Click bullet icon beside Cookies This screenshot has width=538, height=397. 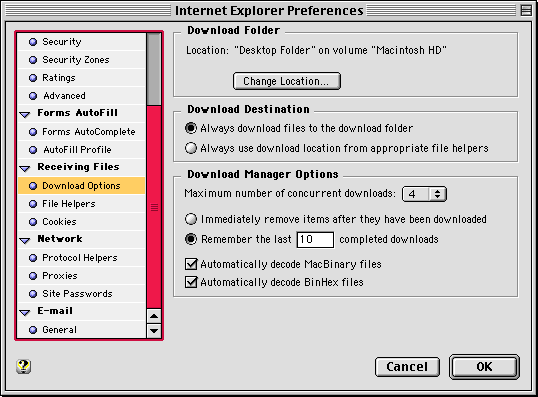pos(33,222)
